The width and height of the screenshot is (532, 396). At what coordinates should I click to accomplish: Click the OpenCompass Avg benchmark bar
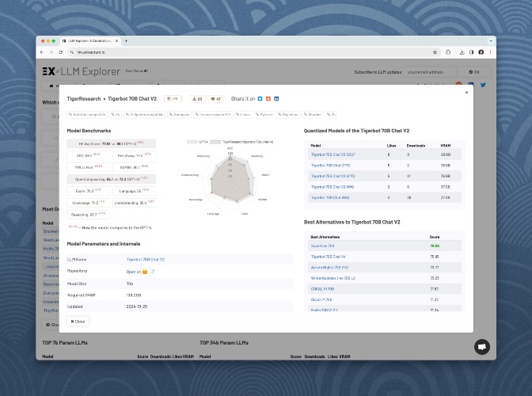pos(112,179)
